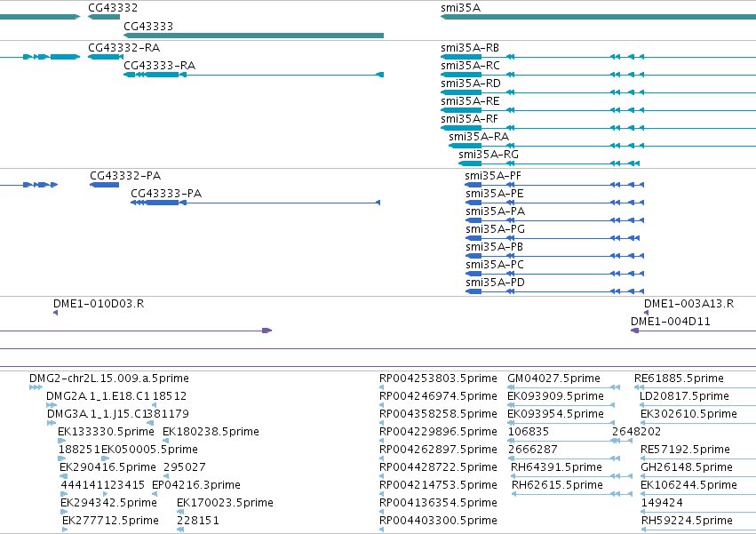Click the CG43333 gene span bar
This screenshot has height=534, width=756.
(x=253, y=36)
